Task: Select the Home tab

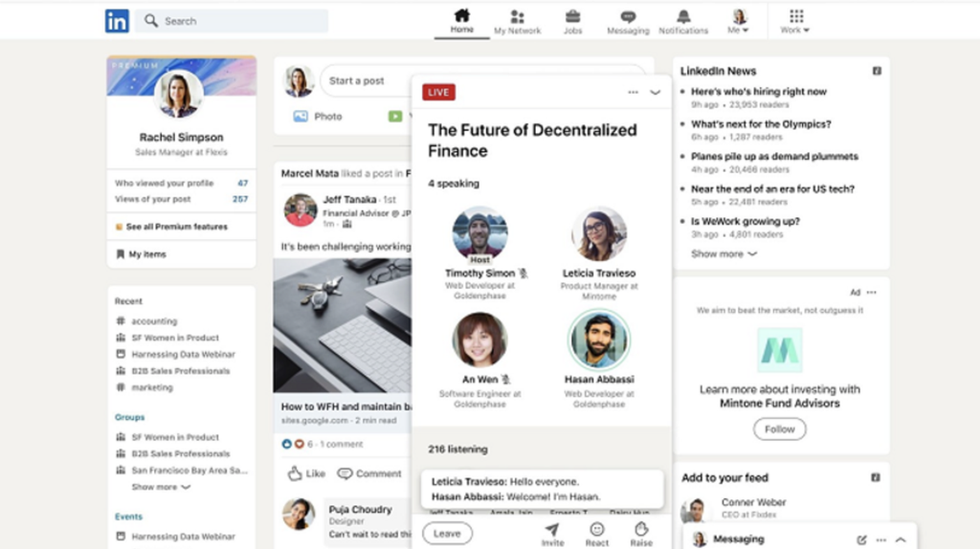Action: click(x=461, y=21)
